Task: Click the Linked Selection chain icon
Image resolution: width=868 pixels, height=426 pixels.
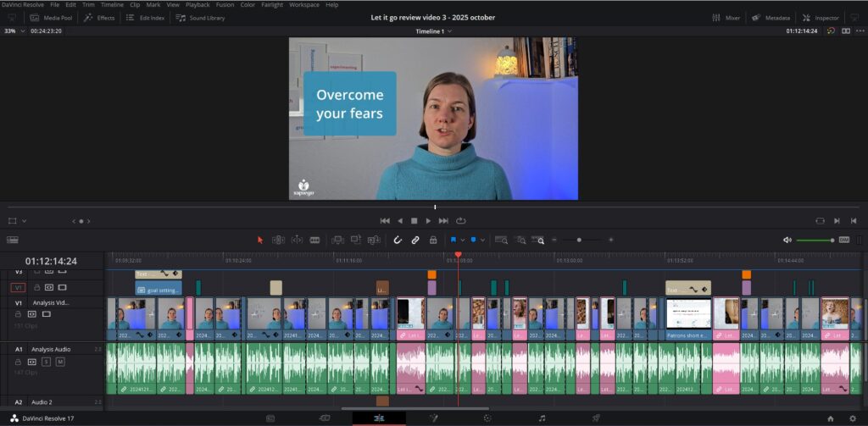Action: (415, 240)
